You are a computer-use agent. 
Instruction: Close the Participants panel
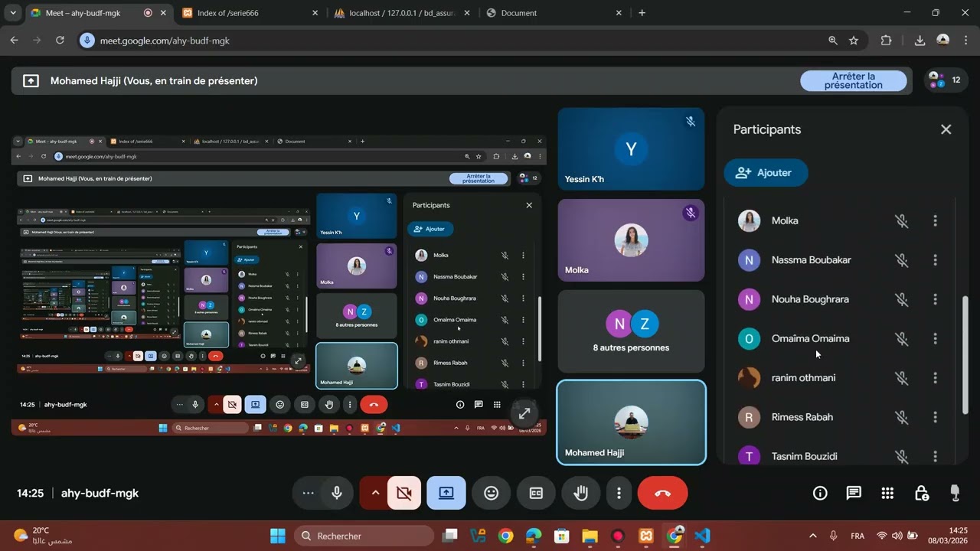[x=946, y=129]
